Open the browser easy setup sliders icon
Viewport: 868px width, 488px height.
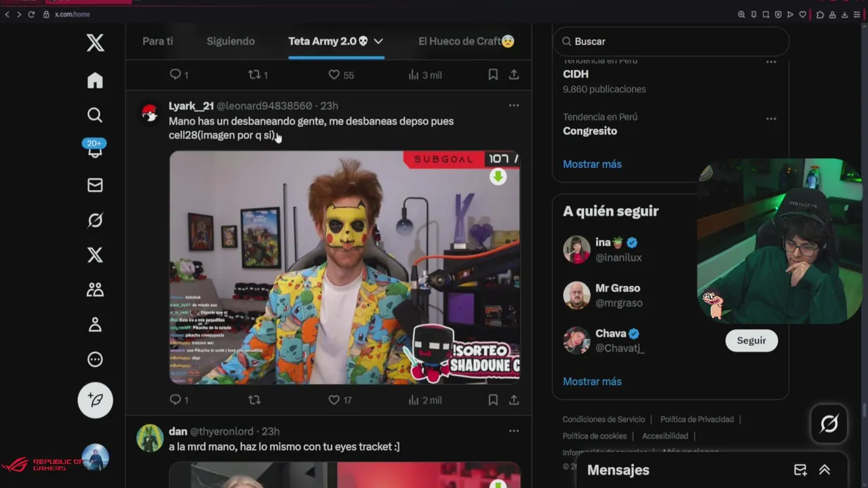[x=856, y=14]
